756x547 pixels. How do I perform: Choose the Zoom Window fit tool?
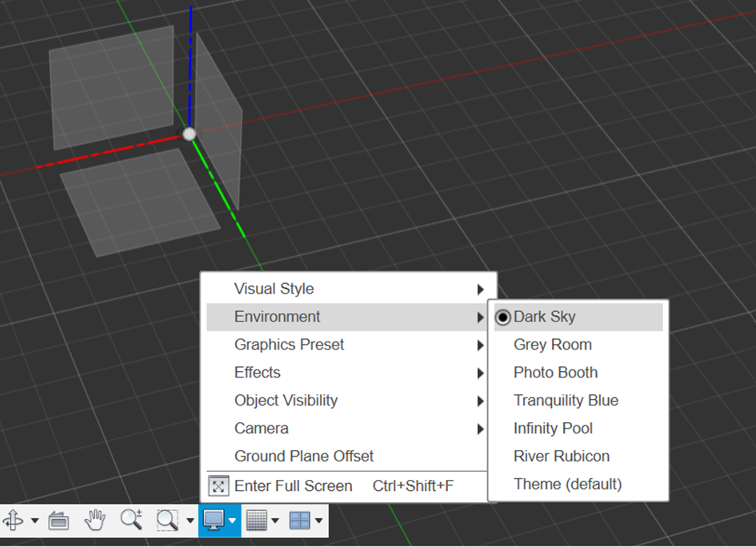(167, 521)
